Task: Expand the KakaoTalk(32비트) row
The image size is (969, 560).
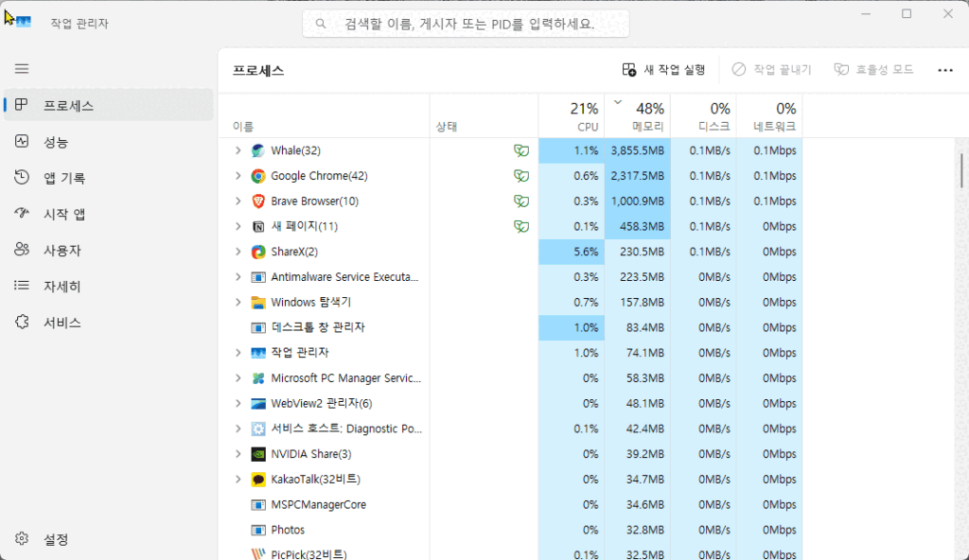Action: click(238, 479)
